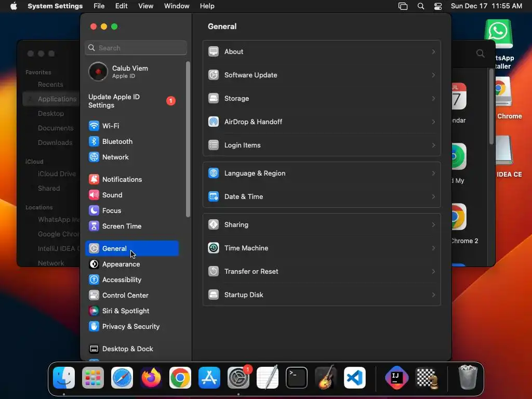Viewport: 532px width, 399px height.
Task: Select the Transfer or Reset icon
Action: [x=214, y=271]
